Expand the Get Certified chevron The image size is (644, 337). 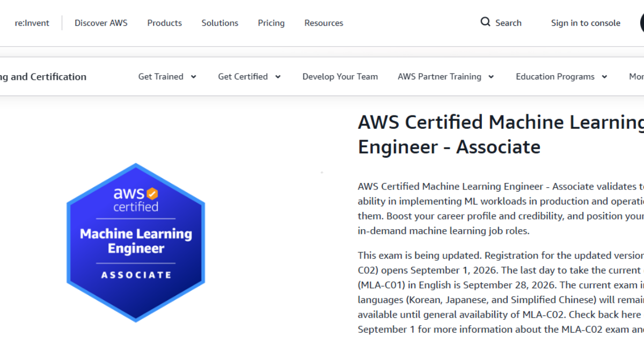point(277,77)
